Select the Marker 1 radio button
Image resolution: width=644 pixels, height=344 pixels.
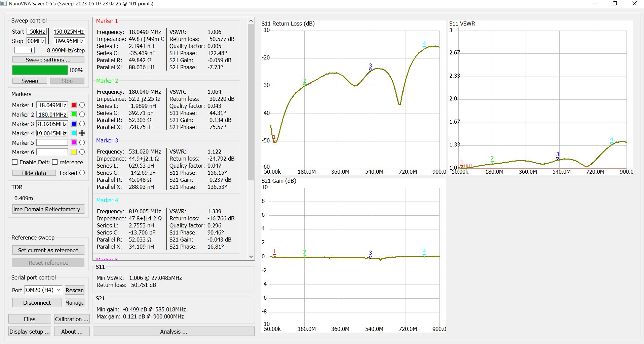(x=82, y=105)
